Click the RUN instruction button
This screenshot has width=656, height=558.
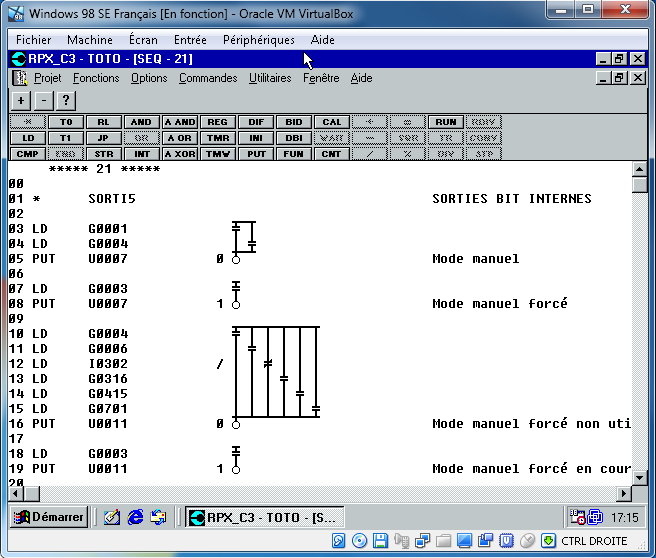click(x=445, y=122)
